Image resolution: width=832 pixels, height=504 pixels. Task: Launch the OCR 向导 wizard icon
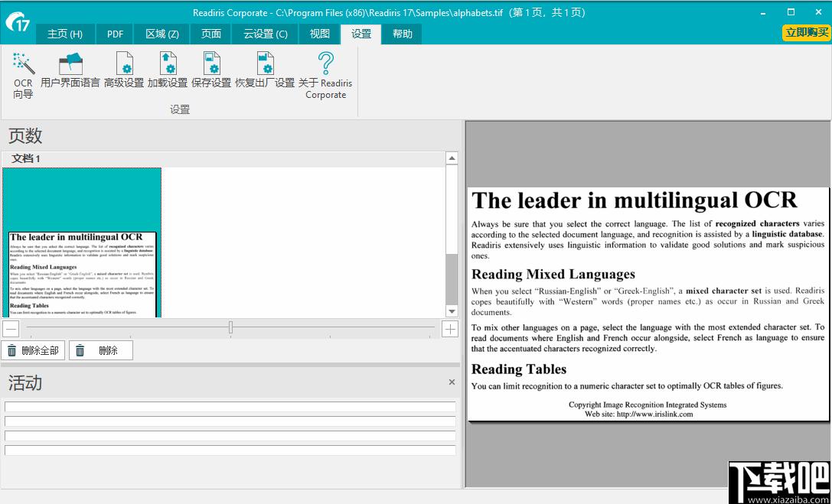tap(23, 76)
